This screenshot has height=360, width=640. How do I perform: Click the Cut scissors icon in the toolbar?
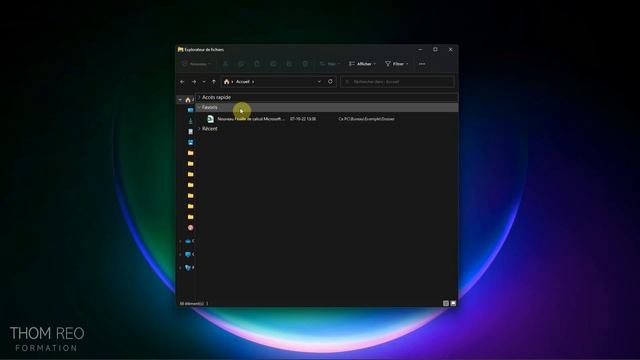225,64
